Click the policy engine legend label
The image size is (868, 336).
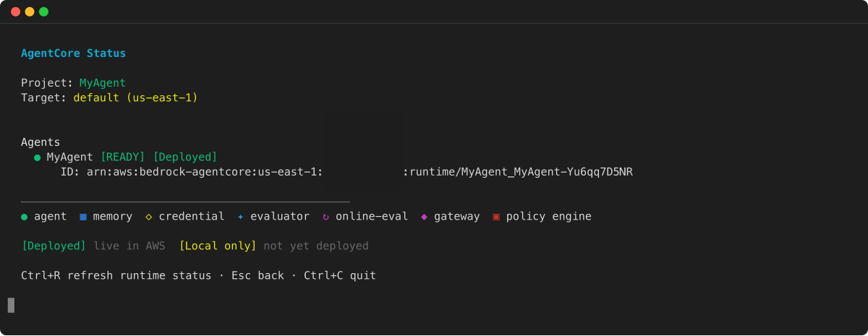point(549,217)
